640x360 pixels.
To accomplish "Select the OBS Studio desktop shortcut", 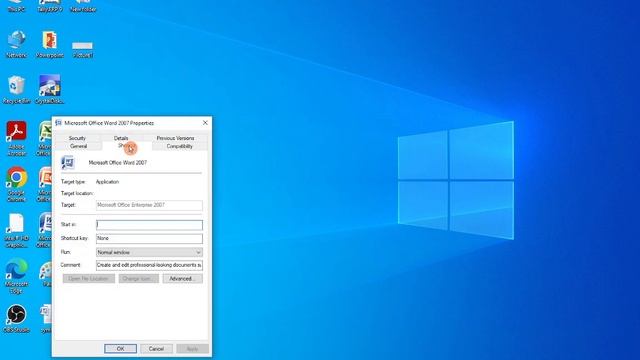I will pyautogui.click(x=16, y=319).
